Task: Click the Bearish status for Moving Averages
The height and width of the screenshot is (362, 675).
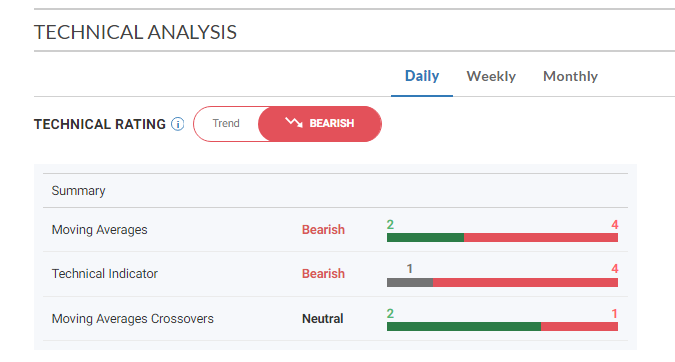Action: click(x=323, y=230)
